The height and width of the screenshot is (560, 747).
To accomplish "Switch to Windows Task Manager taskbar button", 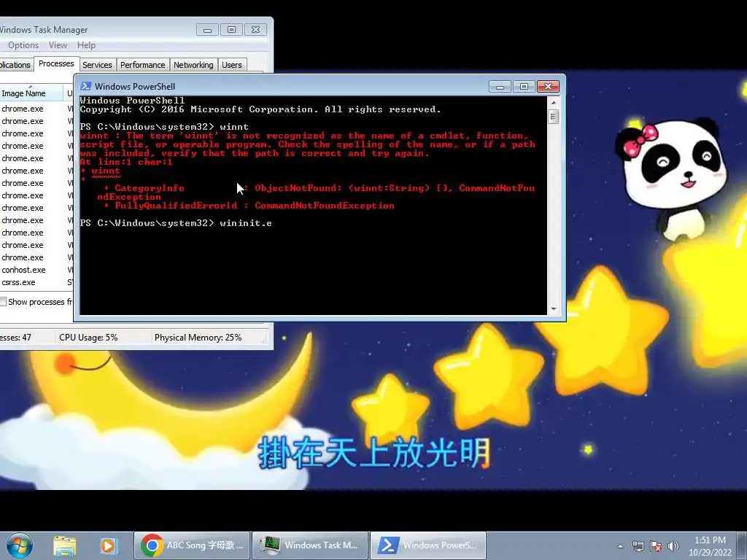I will [x=310, y=545].
